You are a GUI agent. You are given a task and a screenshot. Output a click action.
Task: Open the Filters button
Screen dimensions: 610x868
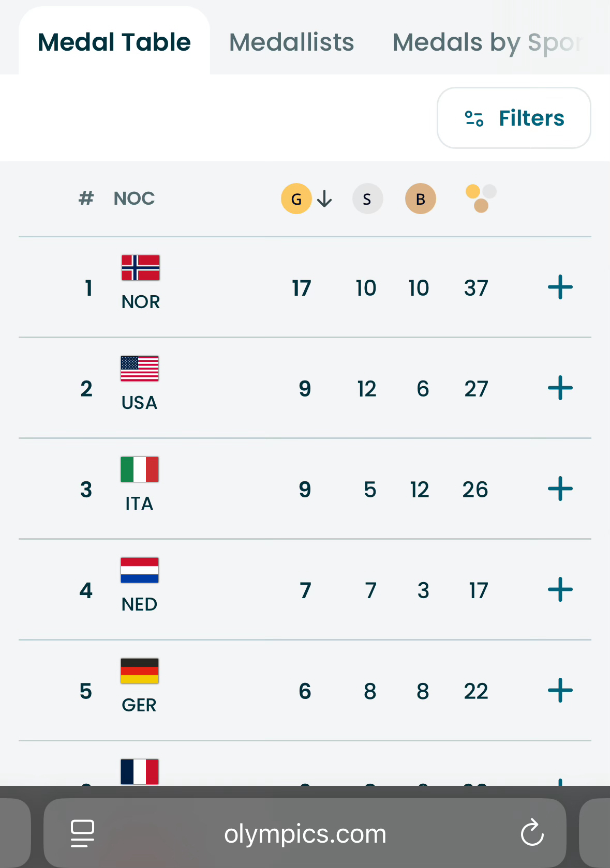click(514, 118)
